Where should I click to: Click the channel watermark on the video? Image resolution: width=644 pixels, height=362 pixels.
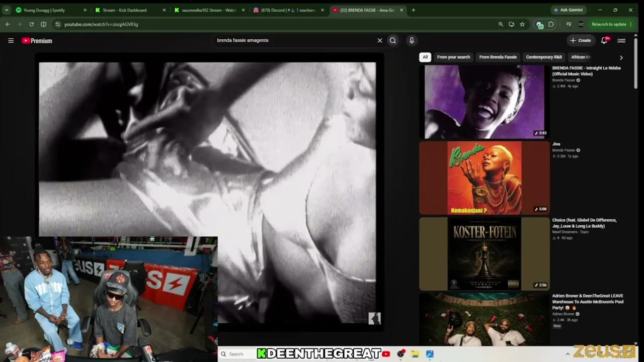[x=374, y=318]
